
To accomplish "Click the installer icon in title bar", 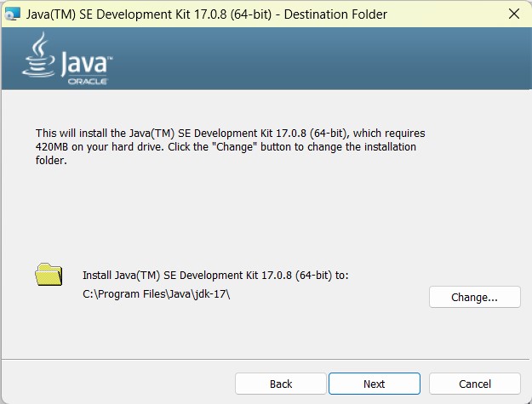I will [13, 14].
